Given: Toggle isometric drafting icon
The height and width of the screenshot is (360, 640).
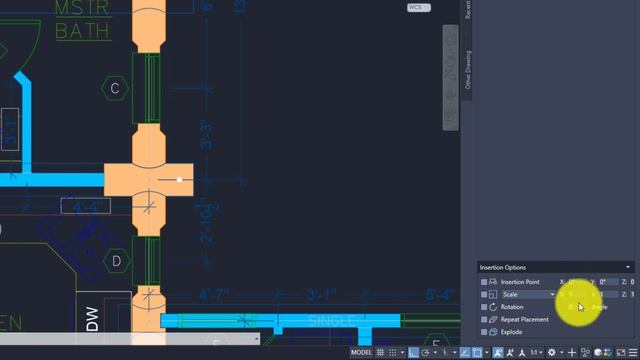Looking at the screenshot, I should 445,353.
